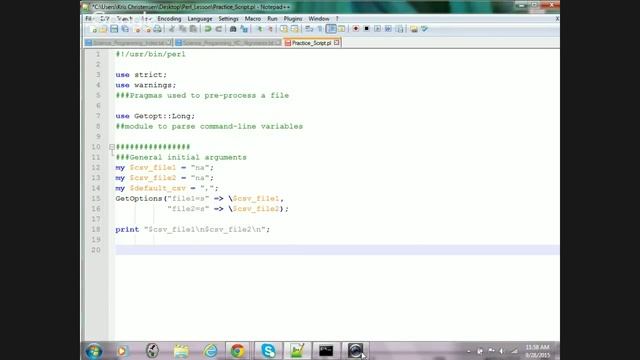Stop macro recording with the black square
Viewport: 640px width, 360px height.
pos(367,29)
